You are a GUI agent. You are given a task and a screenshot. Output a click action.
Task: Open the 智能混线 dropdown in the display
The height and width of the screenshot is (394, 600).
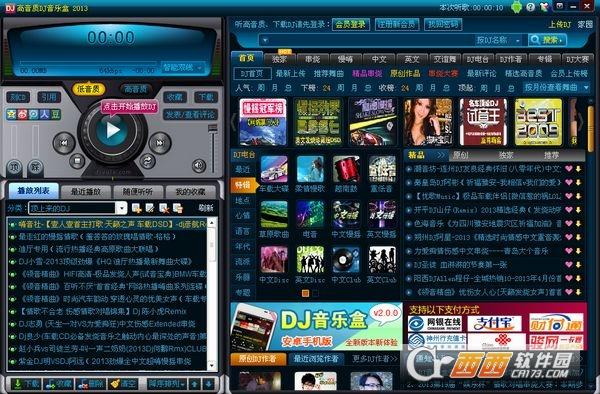(183, 68)
